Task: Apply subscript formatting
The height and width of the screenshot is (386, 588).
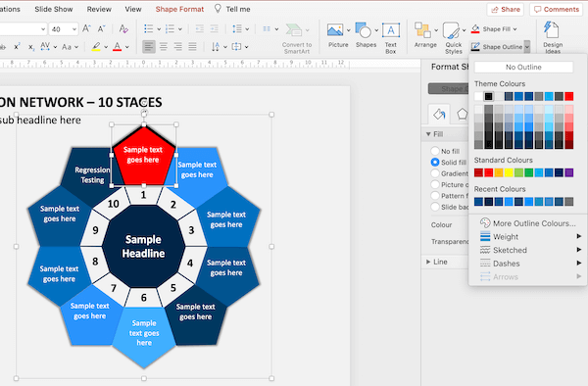Action: tap(31, 47)
